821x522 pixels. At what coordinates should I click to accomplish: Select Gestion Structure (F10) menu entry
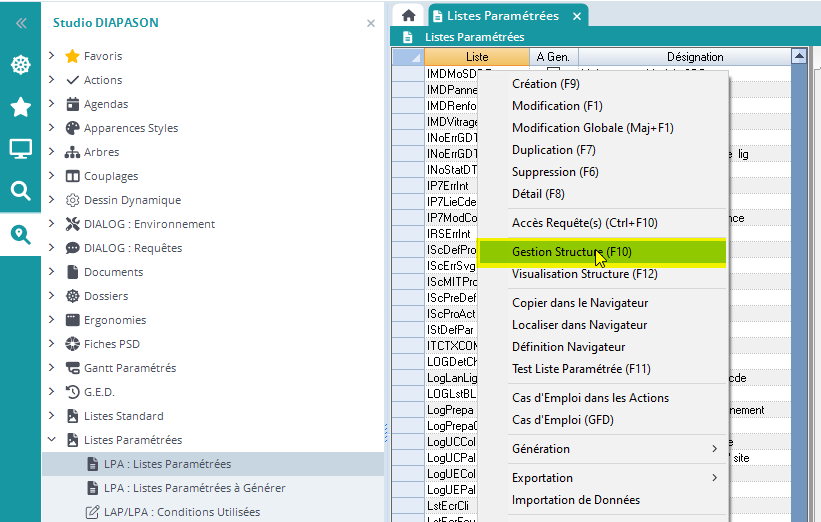click(571, 252)
